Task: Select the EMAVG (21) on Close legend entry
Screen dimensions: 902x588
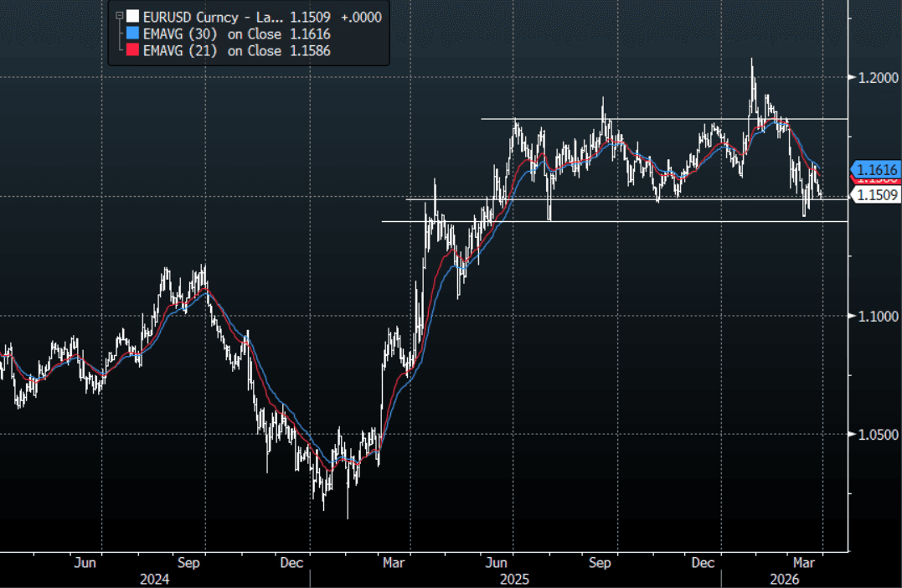Action: tap(236, 51)
